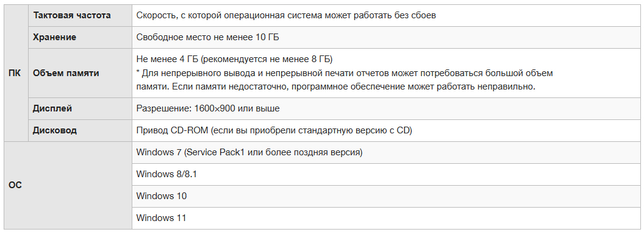Click 'рекомендуется не менее 8 ГБ' text
The height and width of the screenshot is (232, 644).
[266, 58]
